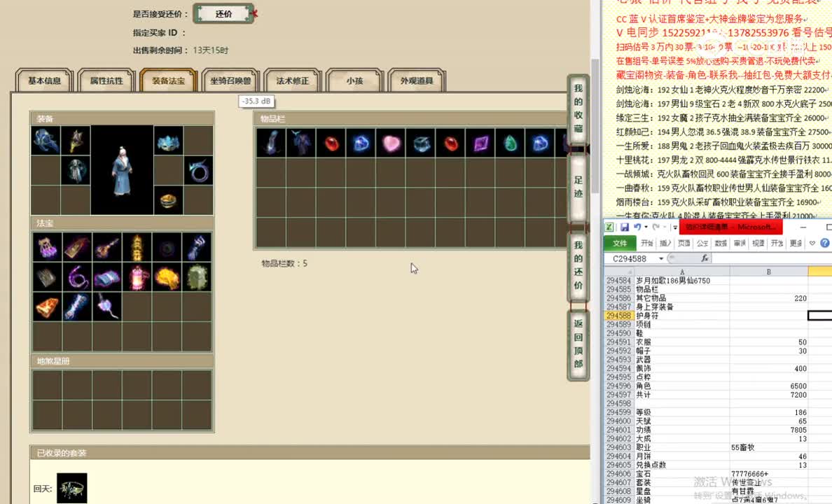Click the golden bowl in the 装备 equipment panel

[x=167, y=202]
